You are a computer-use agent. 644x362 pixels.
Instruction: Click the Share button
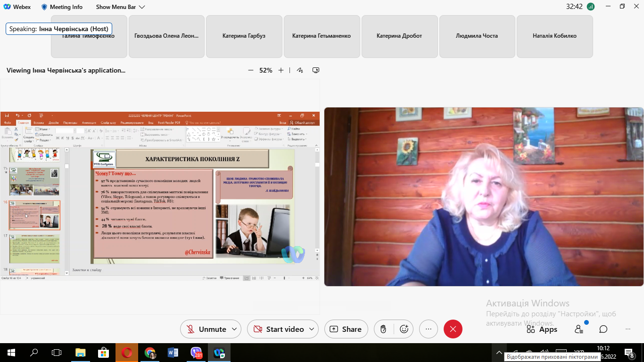[346, 329]
